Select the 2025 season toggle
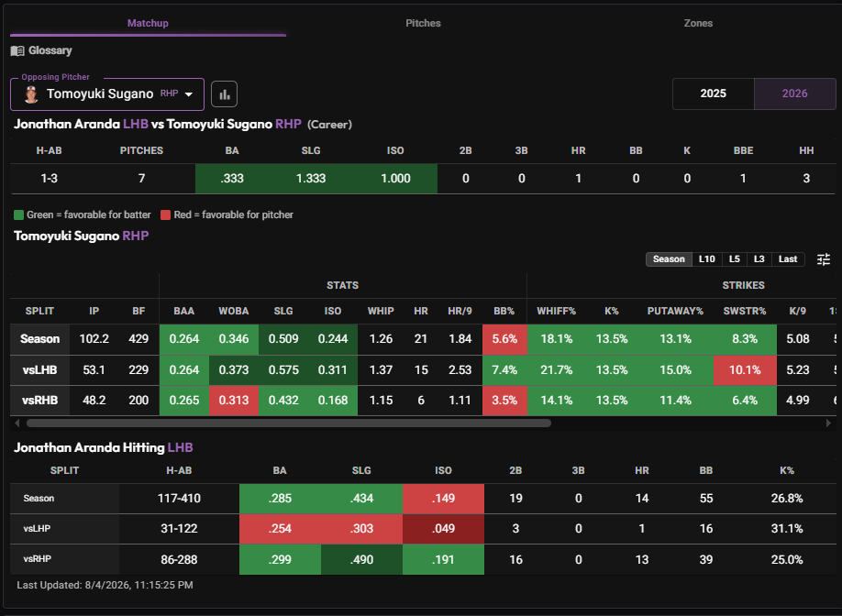This screenshot has height=616, width=842. click(713, 93)
